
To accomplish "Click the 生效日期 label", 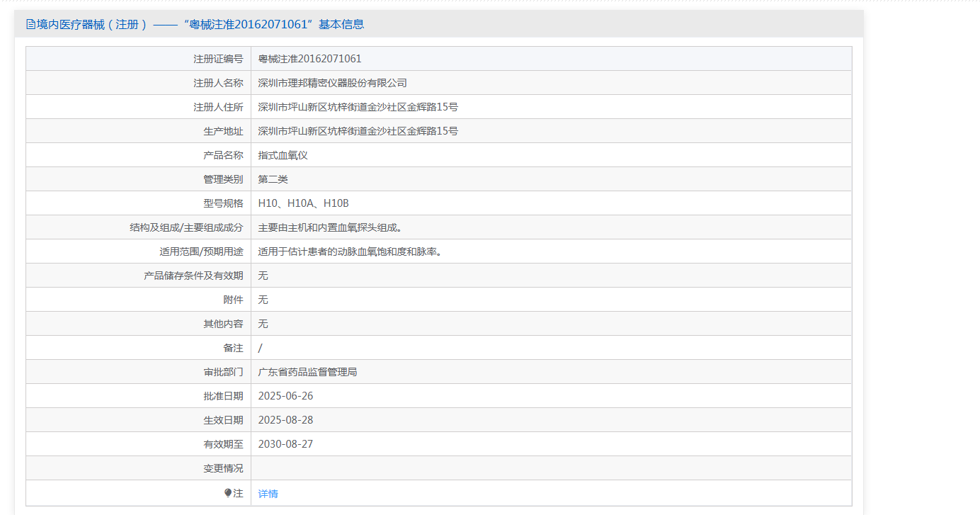I will (224, 420).
